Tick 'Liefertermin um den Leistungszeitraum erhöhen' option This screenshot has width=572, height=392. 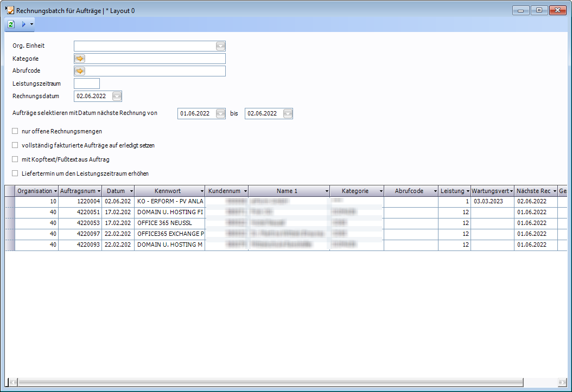click(15, 173)
